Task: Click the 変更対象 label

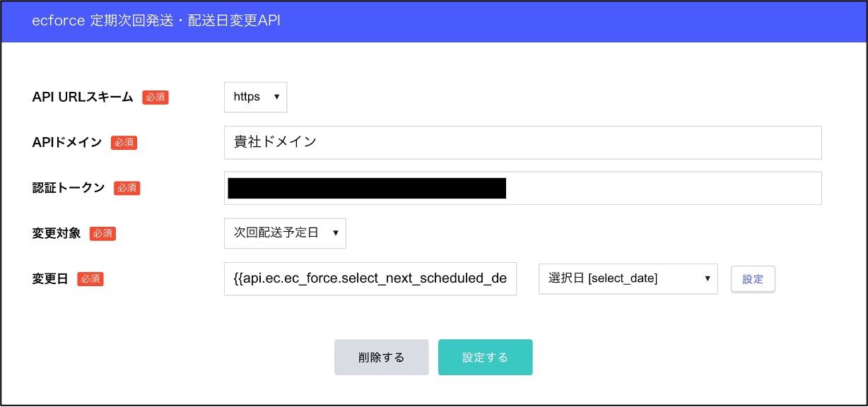Action: [56, 233]
